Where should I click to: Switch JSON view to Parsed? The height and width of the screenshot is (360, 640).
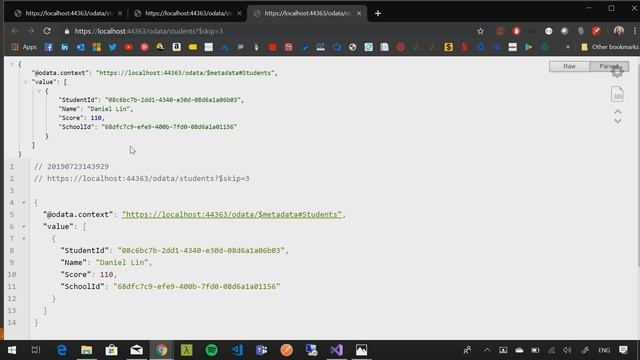coord(609,66)
